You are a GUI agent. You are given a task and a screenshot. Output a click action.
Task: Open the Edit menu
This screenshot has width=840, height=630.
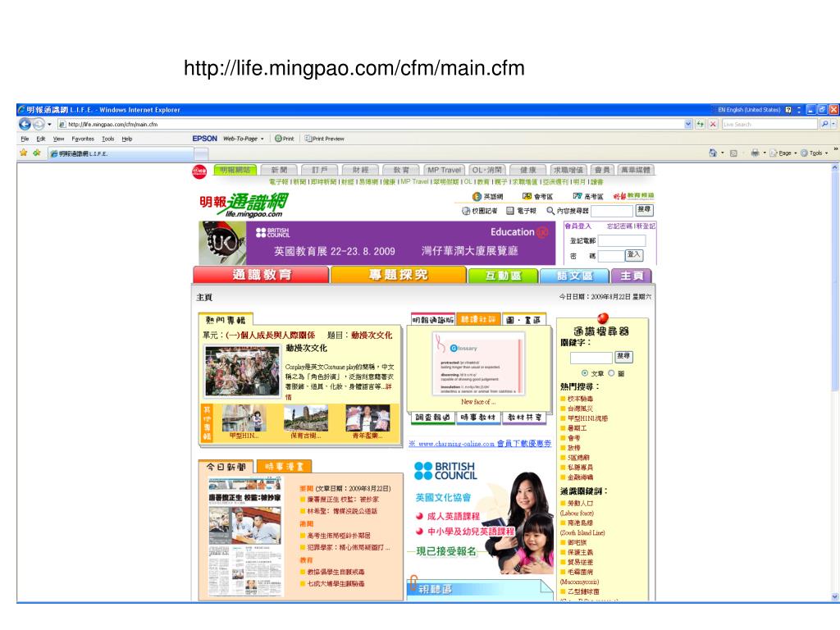click(x=41, y=139)
